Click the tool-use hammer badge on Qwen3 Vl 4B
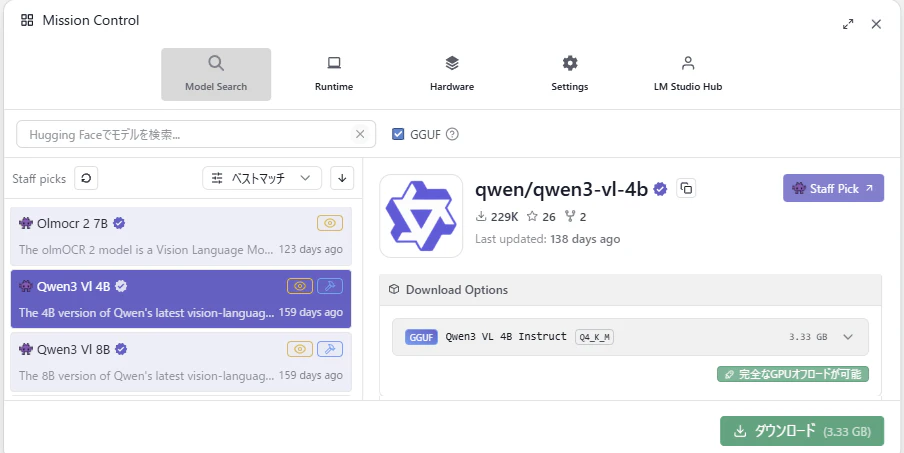Image resolution: width=904 pixels, height=453 pixels. pyautogui.click(x=330, y=286)
